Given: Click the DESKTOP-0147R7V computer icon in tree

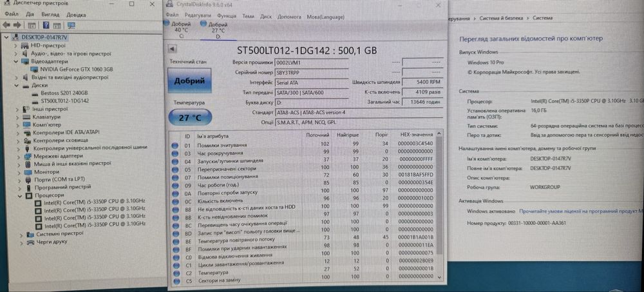Looking at the screenshot, I should (x=15, y=37).
